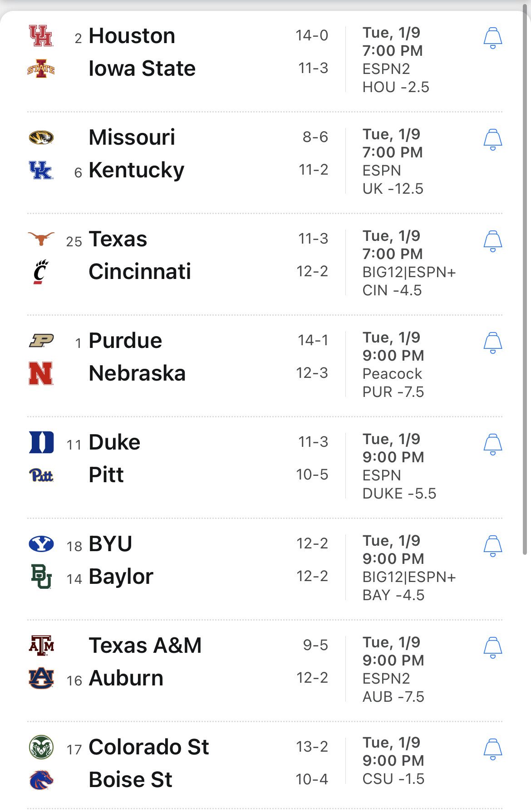Turn on alerts for Texas-Cincinnati game
The height and width of the screenshot is (812, 531).
click(x=492, y=241)
